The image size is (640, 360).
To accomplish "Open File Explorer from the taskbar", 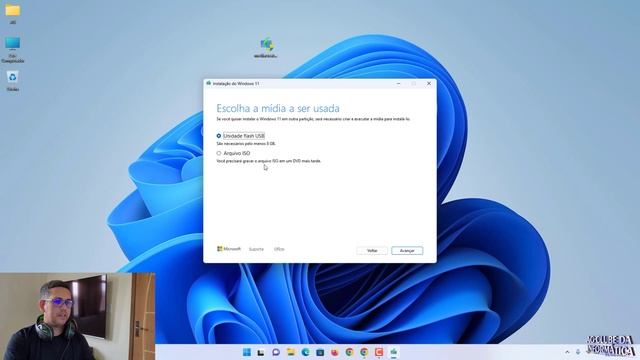I will coord(291,352).
